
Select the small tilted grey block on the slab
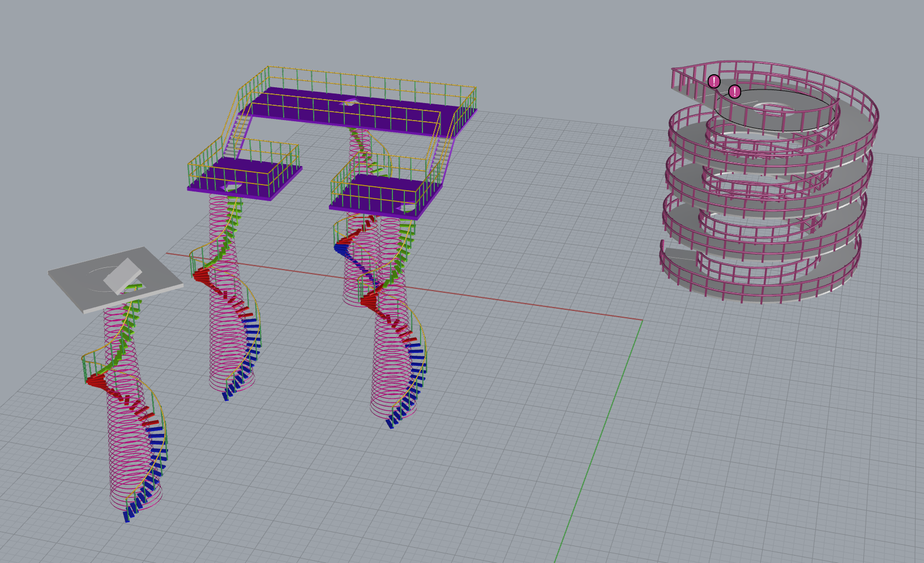[x=123, y=276]
